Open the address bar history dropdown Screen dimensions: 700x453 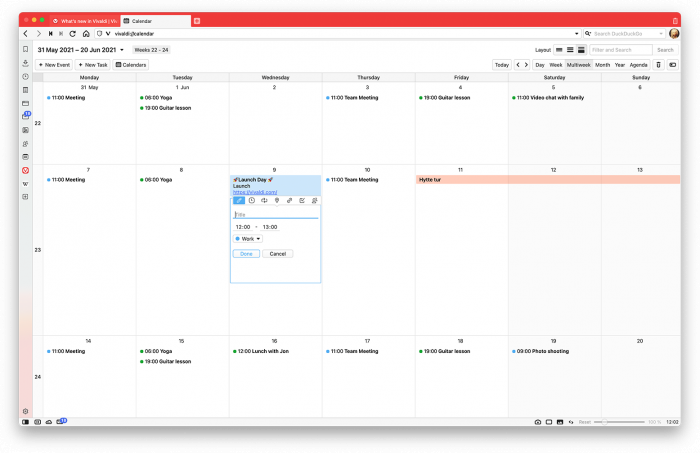[x=576, y=33]
